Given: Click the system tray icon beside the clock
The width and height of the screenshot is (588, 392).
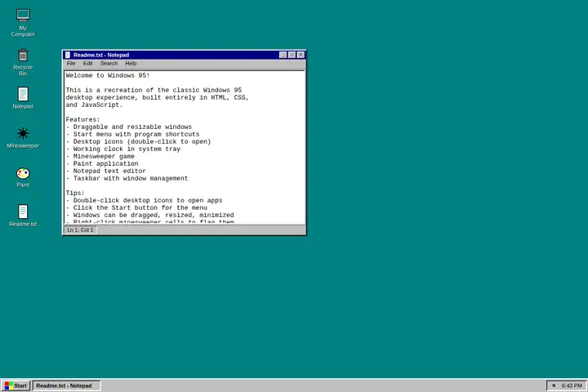Looking at the screenshot, I should 554,385.
